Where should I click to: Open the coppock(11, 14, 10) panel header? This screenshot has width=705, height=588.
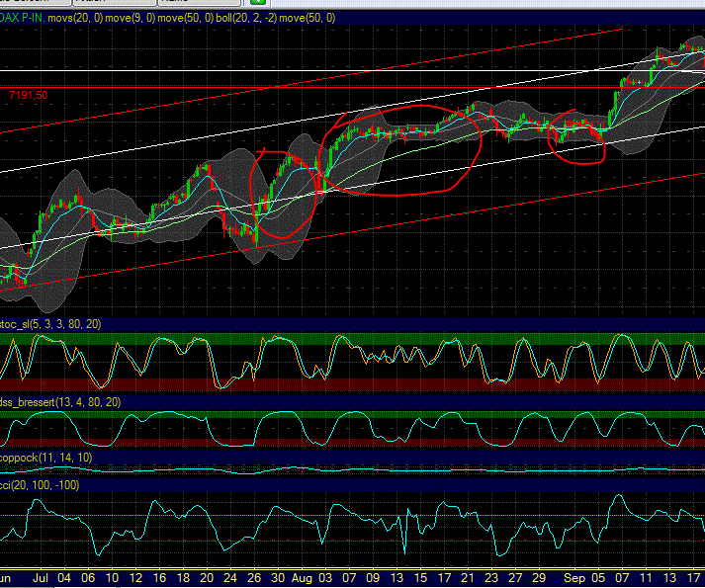(45, 458)
